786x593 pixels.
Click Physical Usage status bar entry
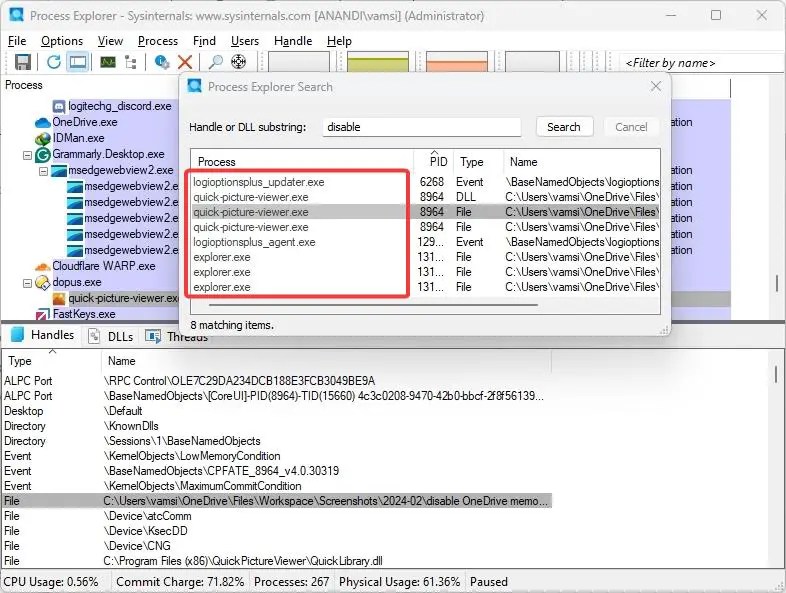pyautogui.click(x=400, y=582)
